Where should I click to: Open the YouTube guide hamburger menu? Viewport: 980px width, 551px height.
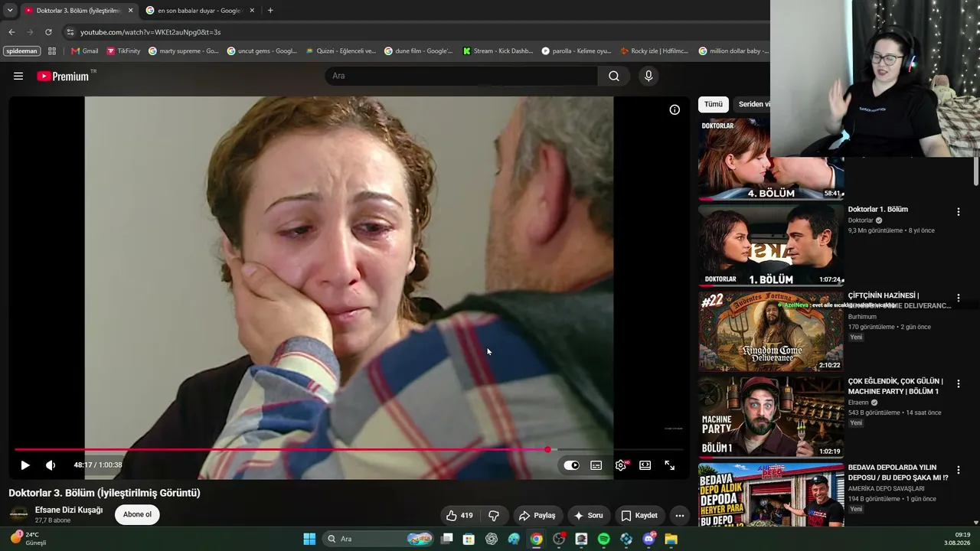click(18, 76)
